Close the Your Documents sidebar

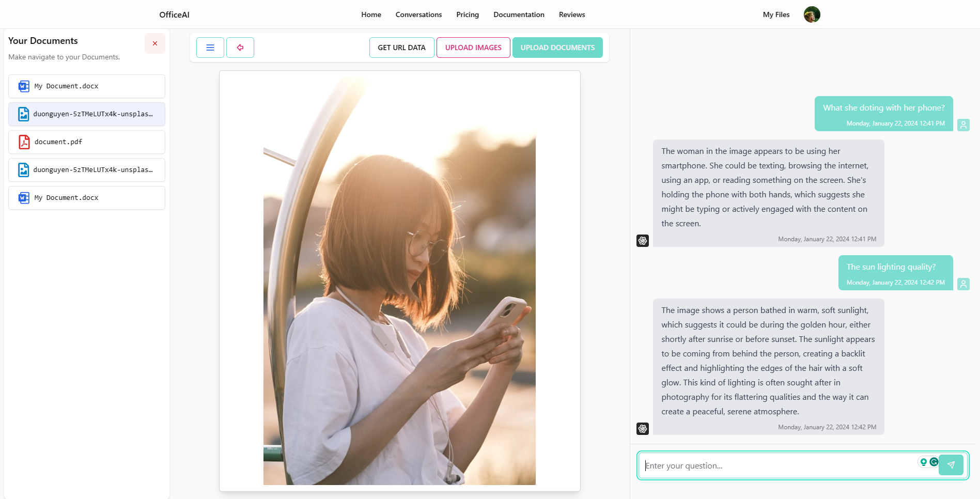[x=154, y=43]
